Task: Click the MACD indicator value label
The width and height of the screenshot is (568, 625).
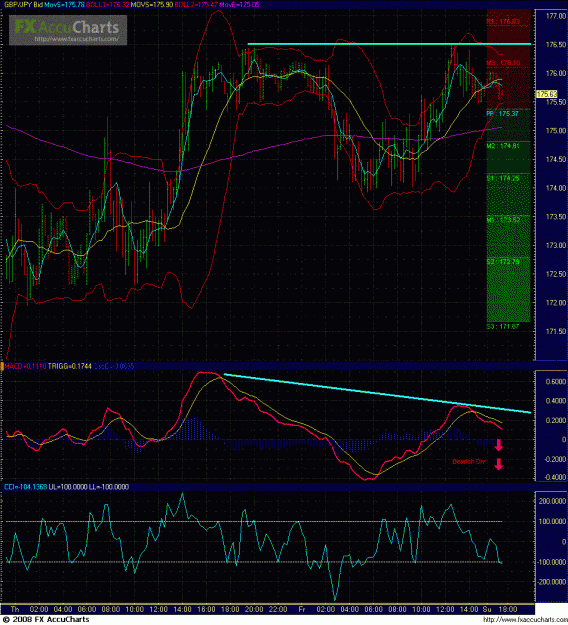Action: [24, 366]
